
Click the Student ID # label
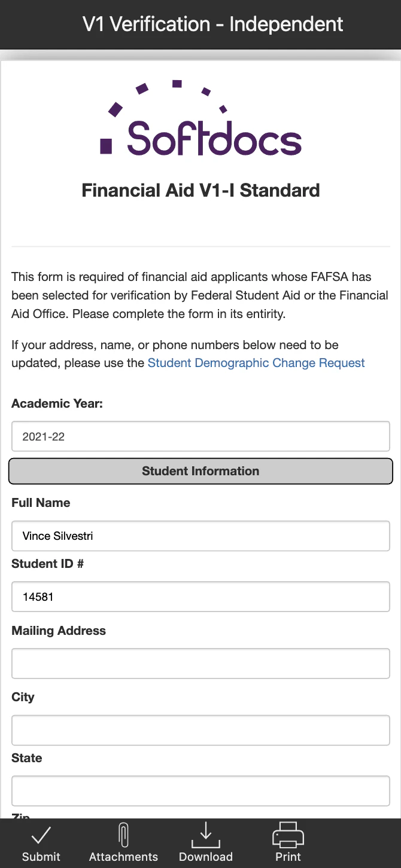click(47, 564)
